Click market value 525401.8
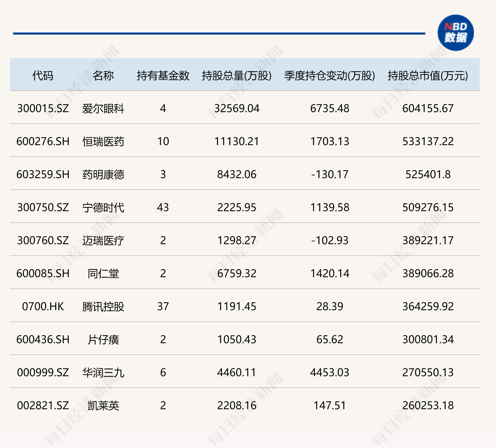 (428, 174)
